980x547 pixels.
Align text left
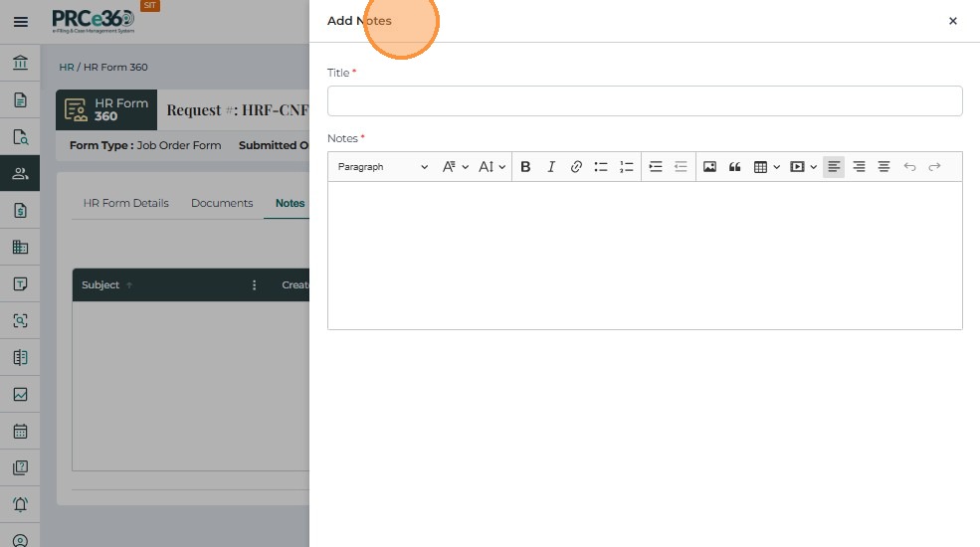[834, 167]
